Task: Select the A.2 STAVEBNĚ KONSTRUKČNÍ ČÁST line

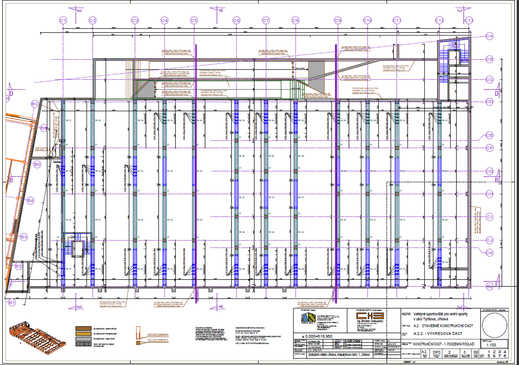Action: click(443, 326)
